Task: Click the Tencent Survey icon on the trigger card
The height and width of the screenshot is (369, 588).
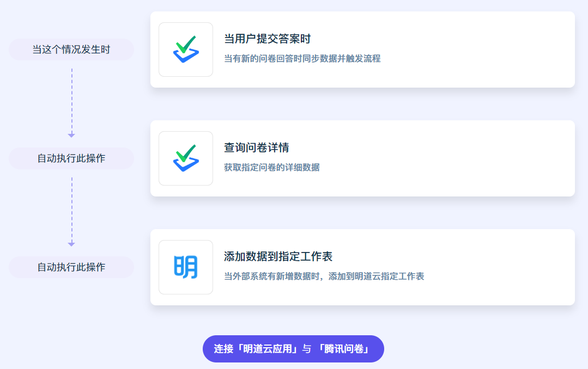Action: (186, 50)
